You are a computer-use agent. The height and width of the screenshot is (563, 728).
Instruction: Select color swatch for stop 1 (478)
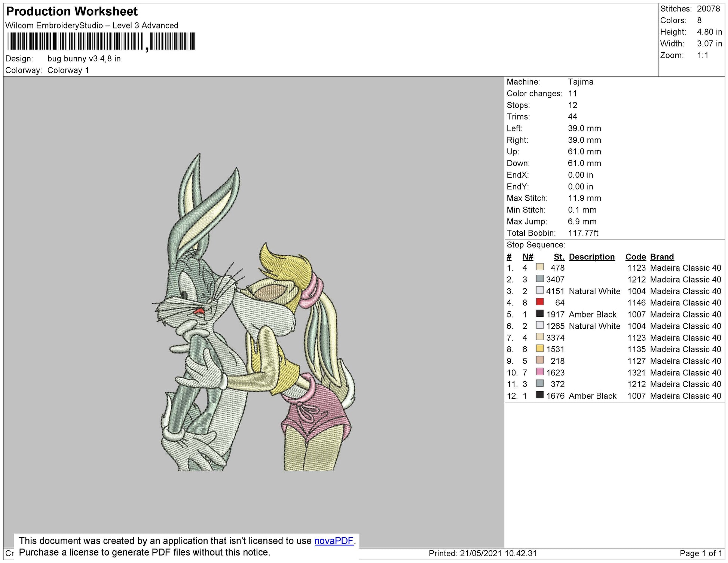point(540,267)
